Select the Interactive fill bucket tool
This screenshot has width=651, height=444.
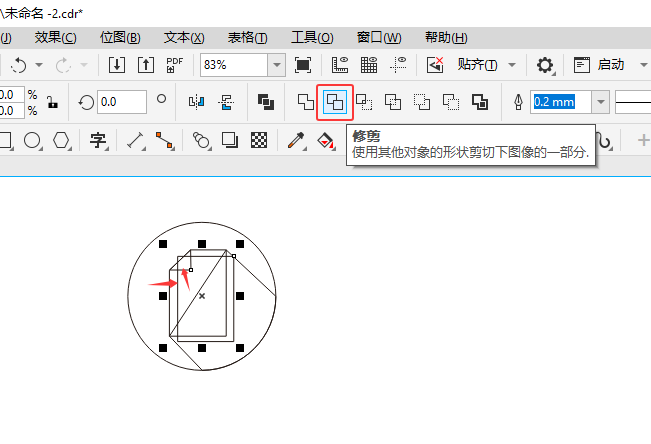click(x=326, y=140)
